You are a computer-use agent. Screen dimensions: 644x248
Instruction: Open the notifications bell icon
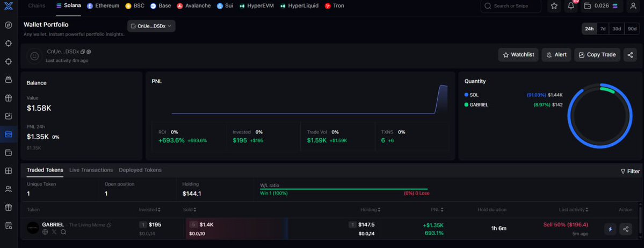pos(571,6)
